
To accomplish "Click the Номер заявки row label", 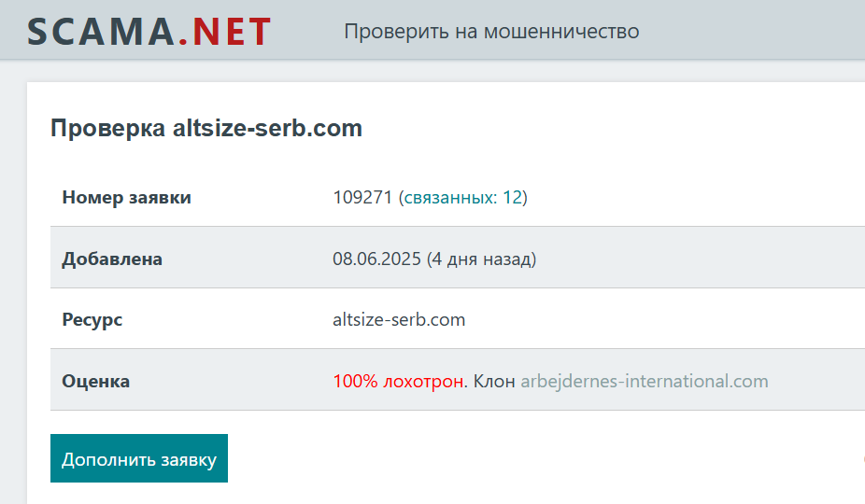I will tap(126, 197).
